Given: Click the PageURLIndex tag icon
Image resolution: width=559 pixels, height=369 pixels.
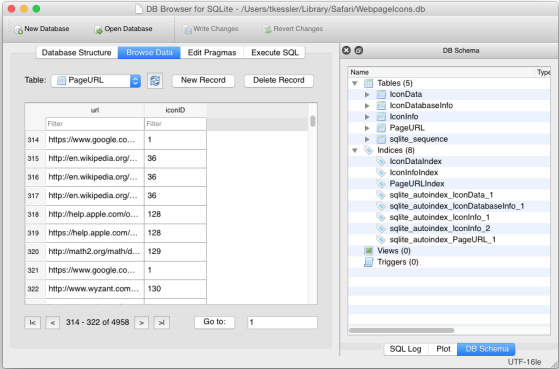Looking at the screenshot, I should point(381,184).
